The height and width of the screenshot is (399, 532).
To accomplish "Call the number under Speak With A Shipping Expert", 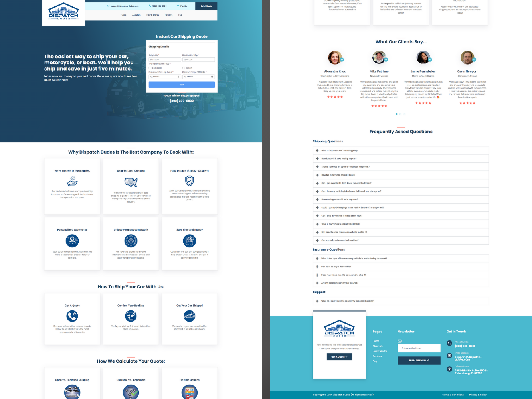I will tap(182, 101).
